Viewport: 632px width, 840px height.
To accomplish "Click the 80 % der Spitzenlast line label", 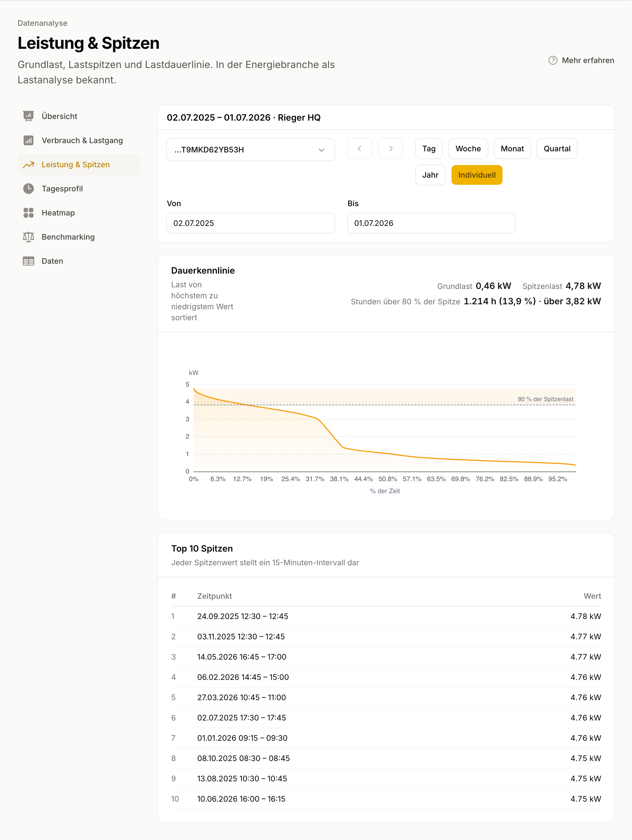I will pyautogui.click(x=545, y=399).
